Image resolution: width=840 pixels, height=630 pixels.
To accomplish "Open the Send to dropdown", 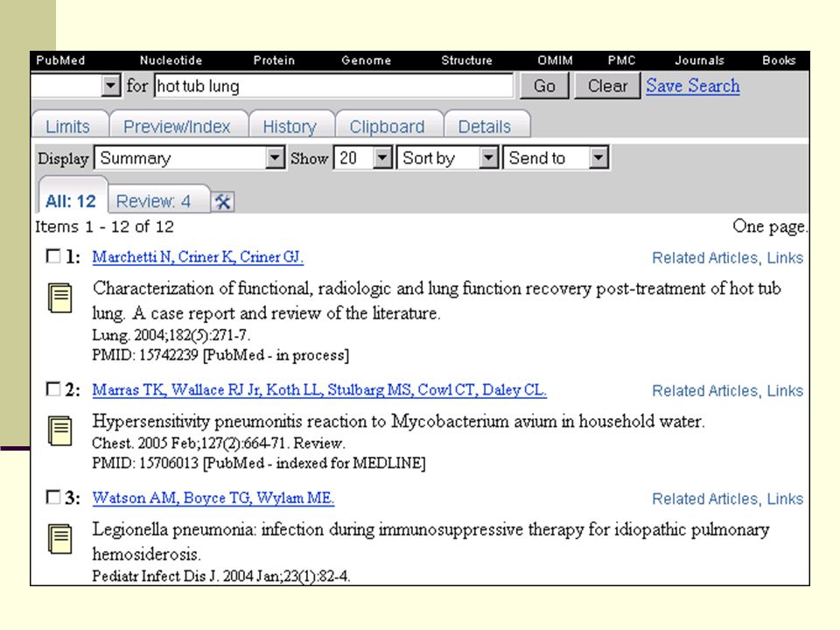I will click(556, 158).
